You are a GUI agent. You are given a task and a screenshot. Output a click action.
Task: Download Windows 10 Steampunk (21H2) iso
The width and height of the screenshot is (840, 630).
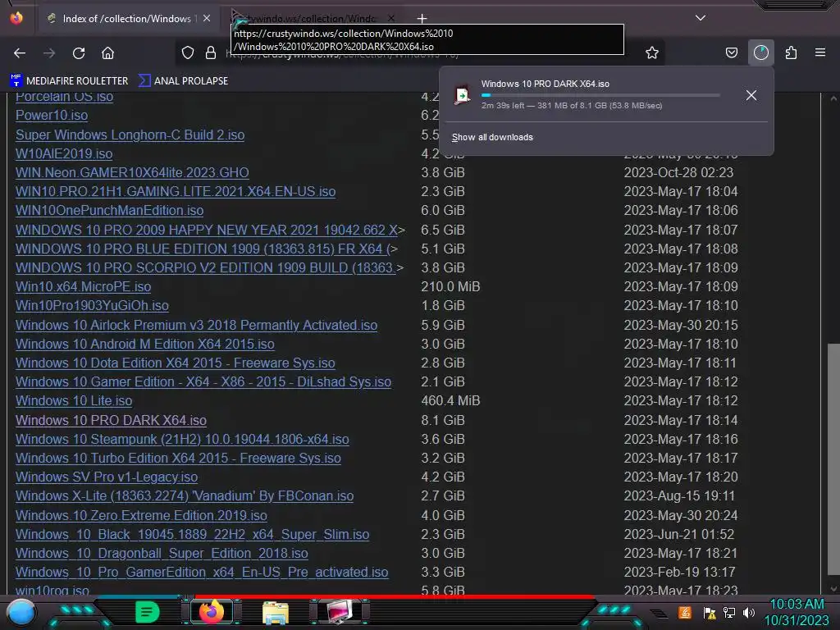(182, 439)
